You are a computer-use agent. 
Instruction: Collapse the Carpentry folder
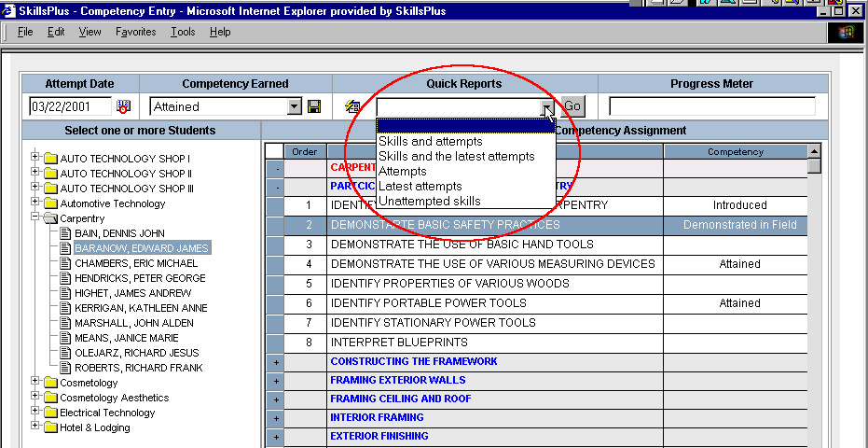click(35, 217)
